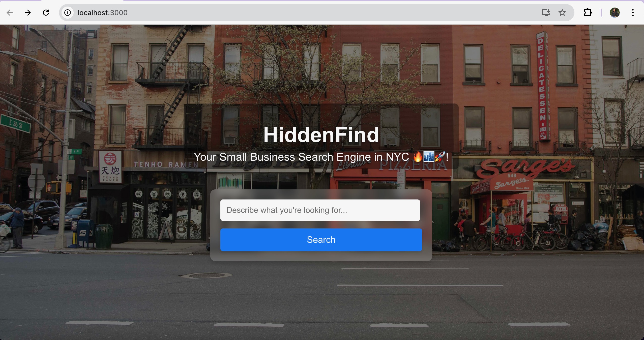Click the browser forward arrow

coord(28,13)
